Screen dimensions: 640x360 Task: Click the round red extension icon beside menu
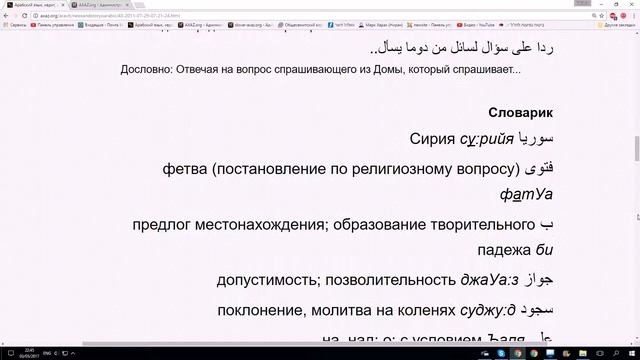(x=623, y=16)
